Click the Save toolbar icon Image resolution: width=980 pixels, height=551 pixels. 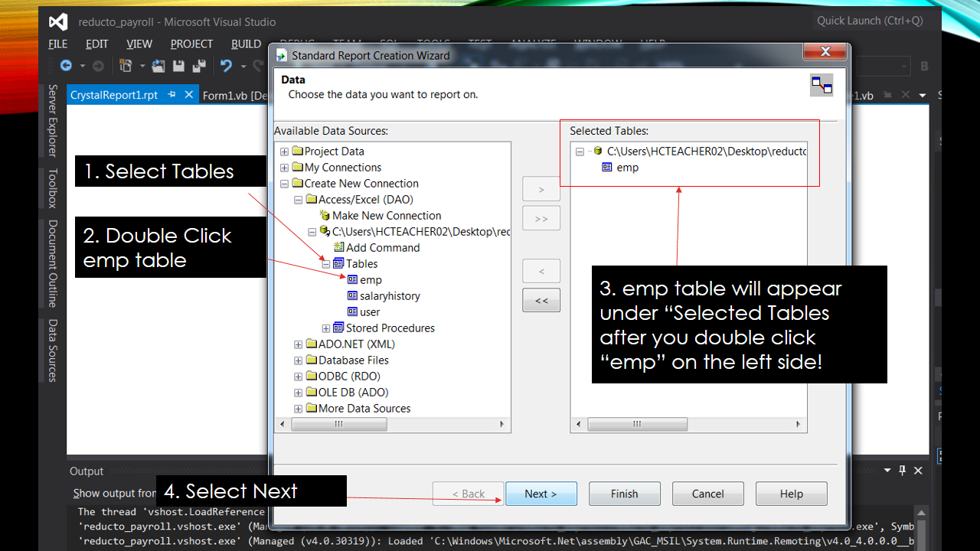(x=178, y=65)
